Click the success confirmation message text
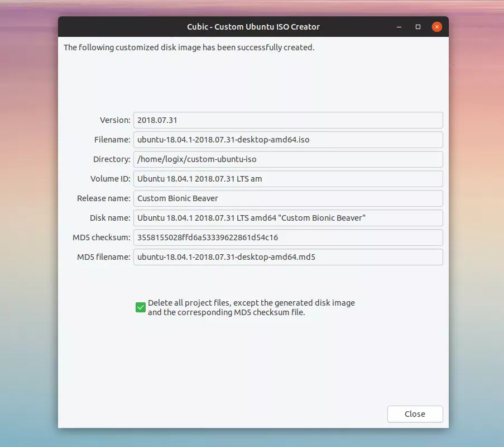 (189, 47)
